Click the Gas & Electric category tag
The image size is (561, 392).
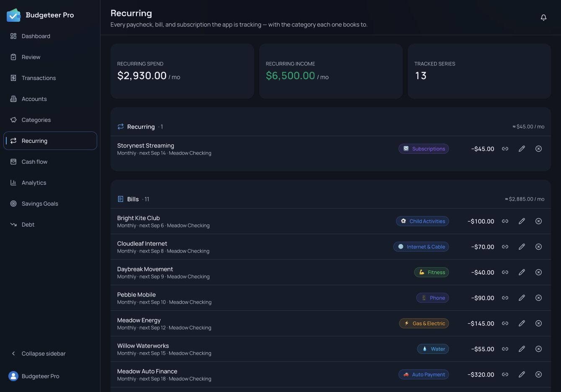(x=424, y=323)
